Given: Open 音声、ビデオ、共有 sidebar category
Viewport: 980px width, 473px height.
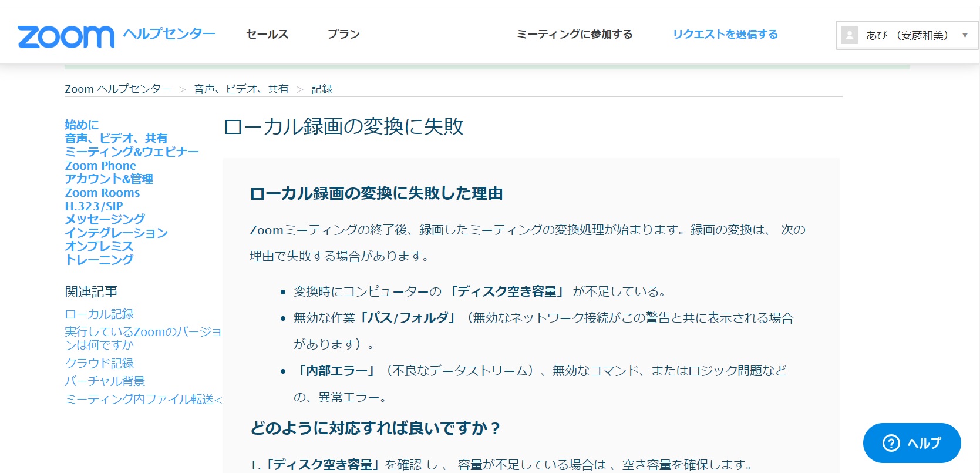Looking at the screenshot, I should point(116,138).
